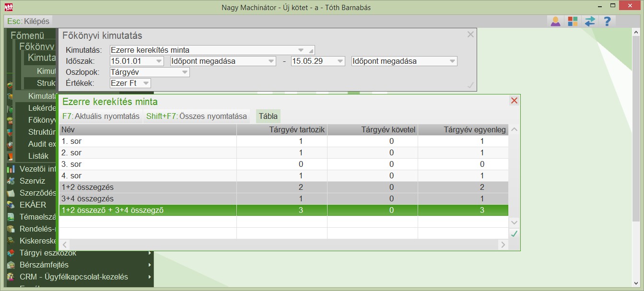
Task: Open the user profile icon in toolbar
Action: [555, 21]
